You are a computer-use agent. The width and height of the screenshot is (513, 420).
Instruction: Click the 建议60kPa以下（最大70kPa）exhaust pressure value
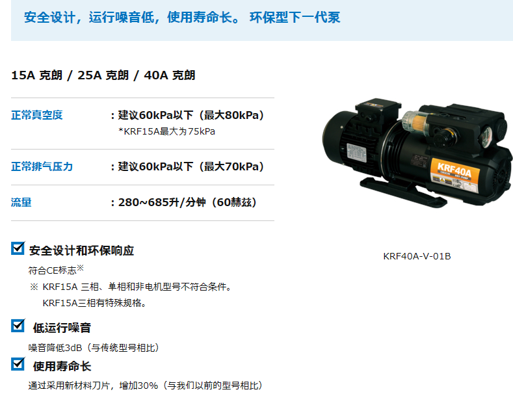point(191,166)
